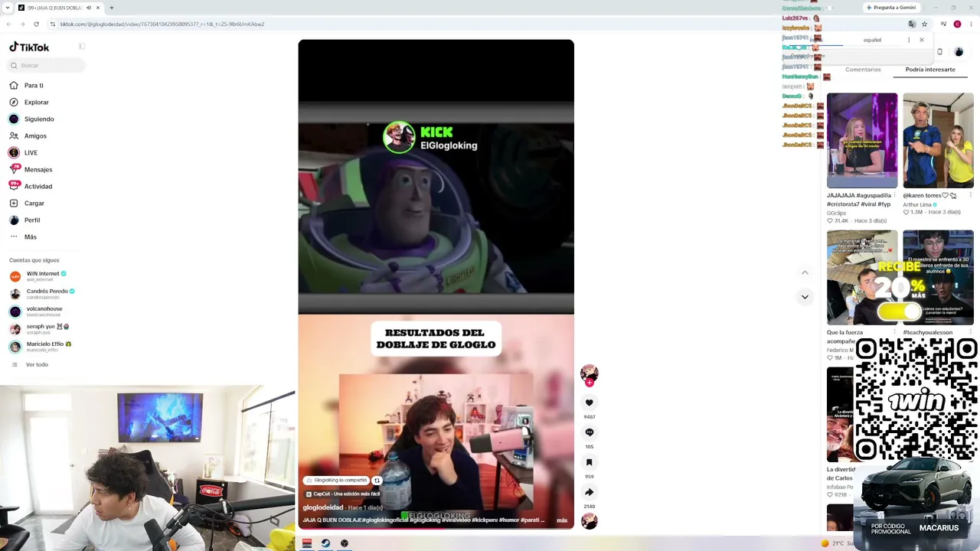The width and height of the screenshot is (980, 551).
Task: Open the translate popup options menu
Action: click(909, 40)
